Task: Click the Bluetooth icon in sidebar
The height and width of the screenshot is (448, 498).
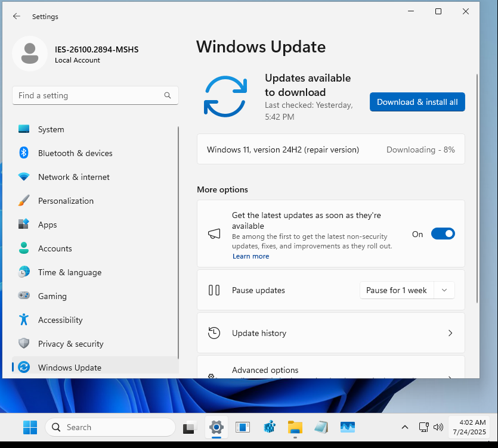Action: [x=24, y=153]
